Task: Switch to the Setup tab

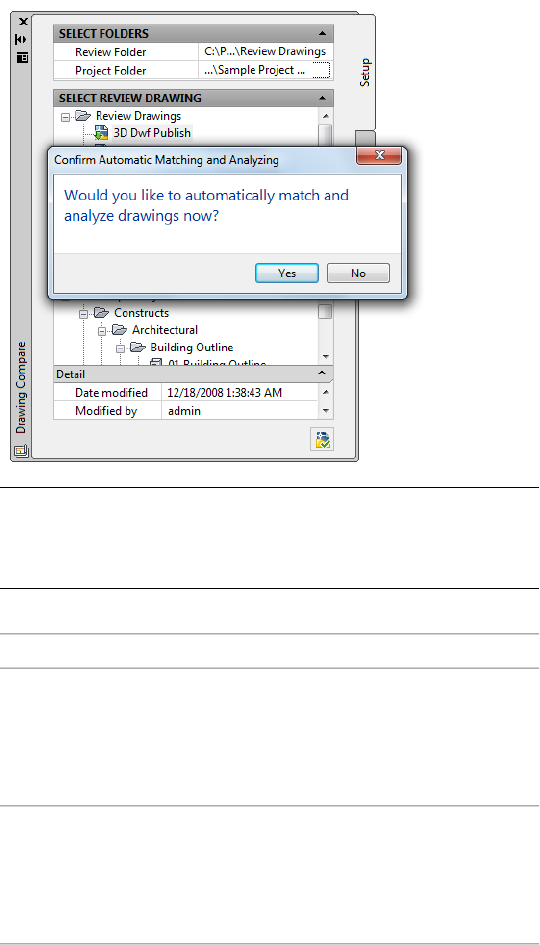Action: tap(365, 72)
